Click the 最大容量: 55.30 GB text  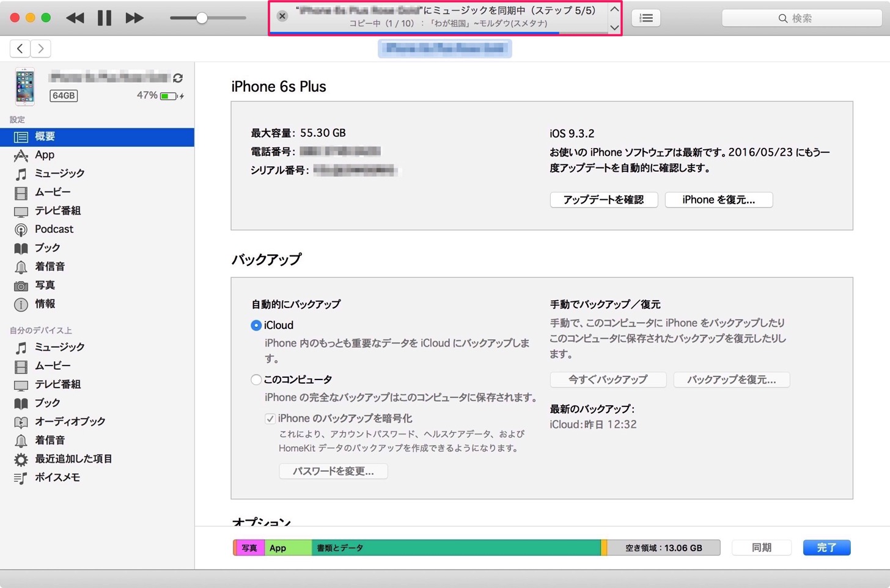[x=298, y=133]
